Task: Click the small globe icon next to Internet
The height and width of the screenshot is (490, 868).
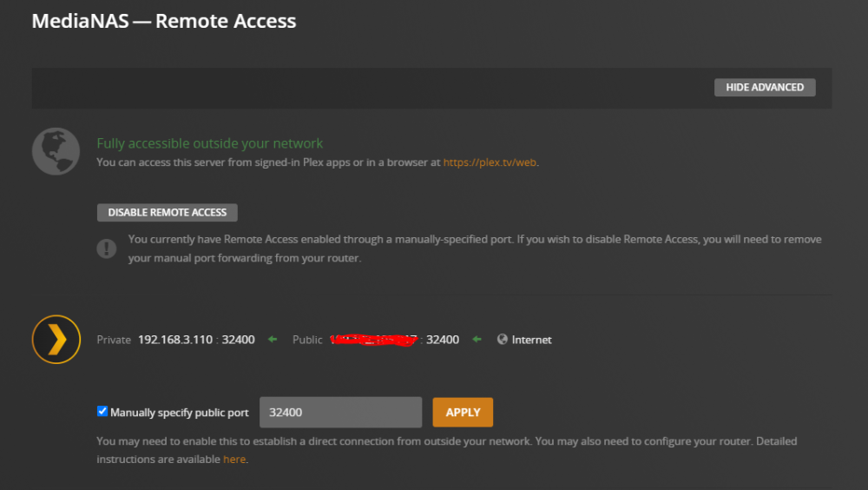Action: click(502, 339)
